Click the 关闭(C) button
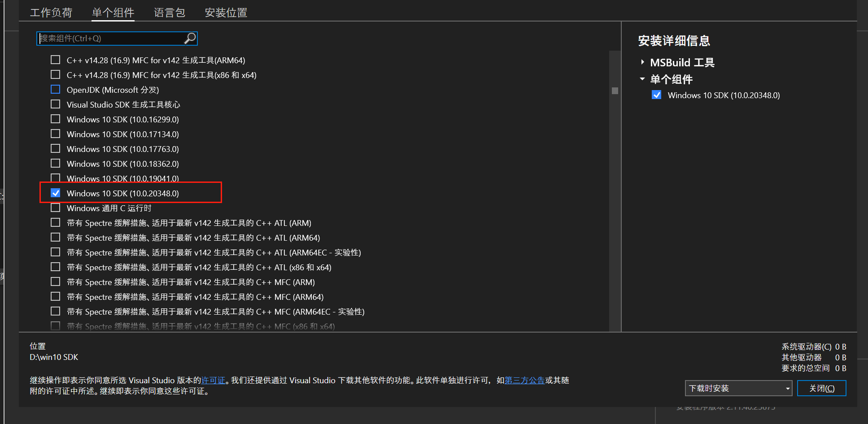868x424 pixels. [821, 388]
